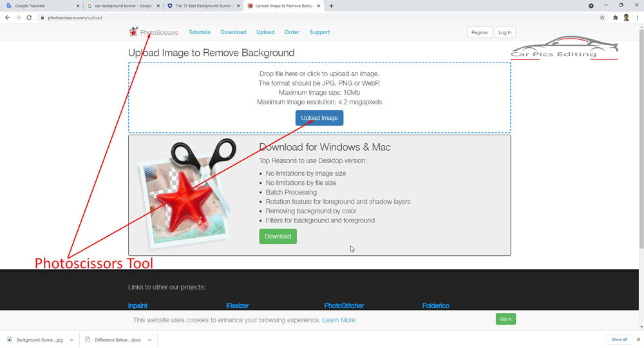
Task: Open the Learn More cookie link
Action: [x=339, y=320]
